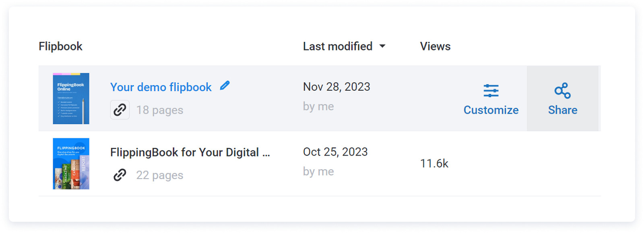Open FlippingBook for Your Digital flipbook
Screen dimensions: 644x233
click(x=190, y=152)
